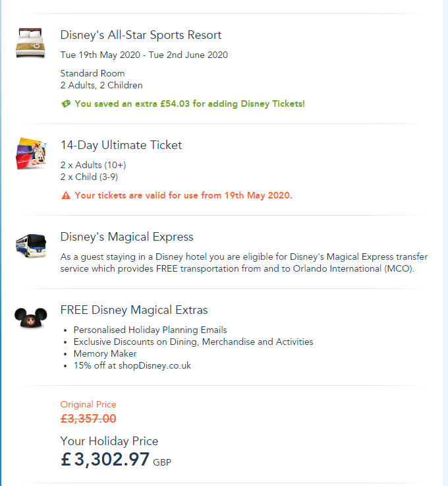Screen dimensions: 448x486
Task: Open the 14-Day Ultimate Ticket heading
Action: click(121, 145)
